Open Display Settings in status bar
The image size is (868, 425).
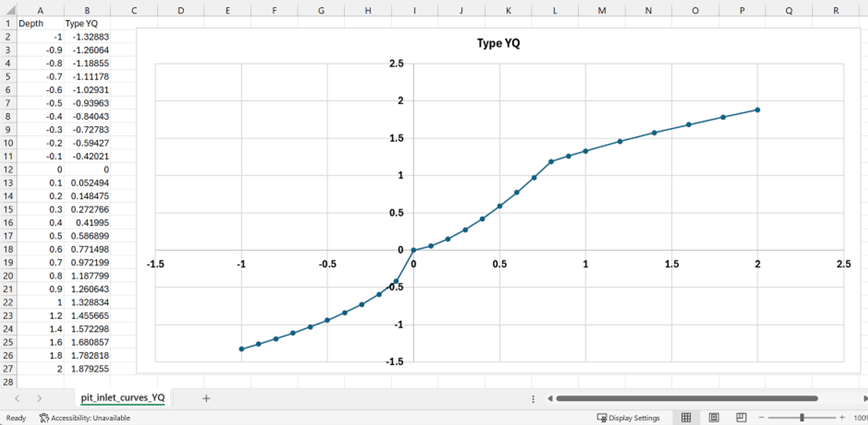point(628,417)
